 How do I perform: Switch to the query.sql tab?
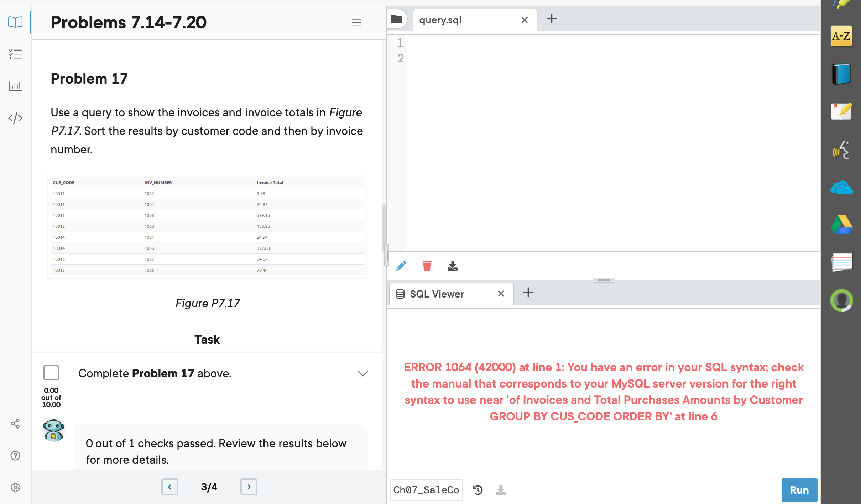(440, 20)
